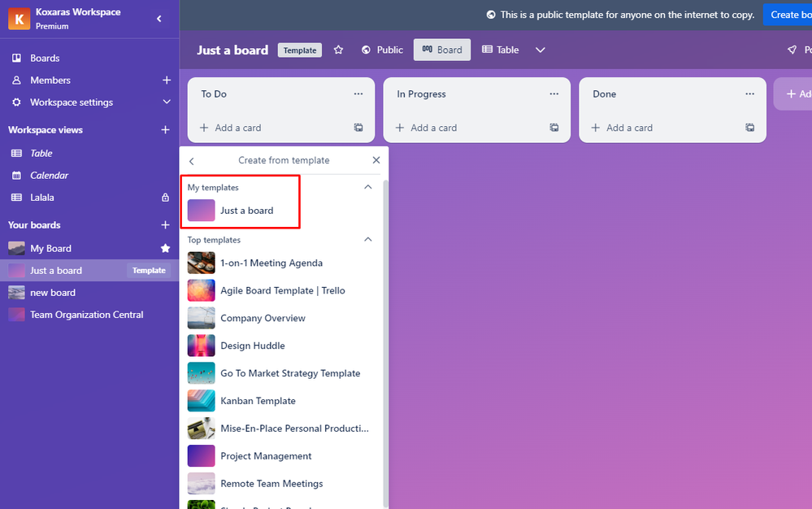Add a workspace view with the plus icon
Viewport: 812px width, 509px height.
tap(165, 130)
